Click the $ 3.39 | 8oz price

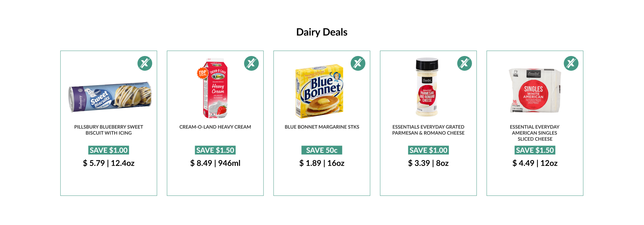[x=428, y=163]
